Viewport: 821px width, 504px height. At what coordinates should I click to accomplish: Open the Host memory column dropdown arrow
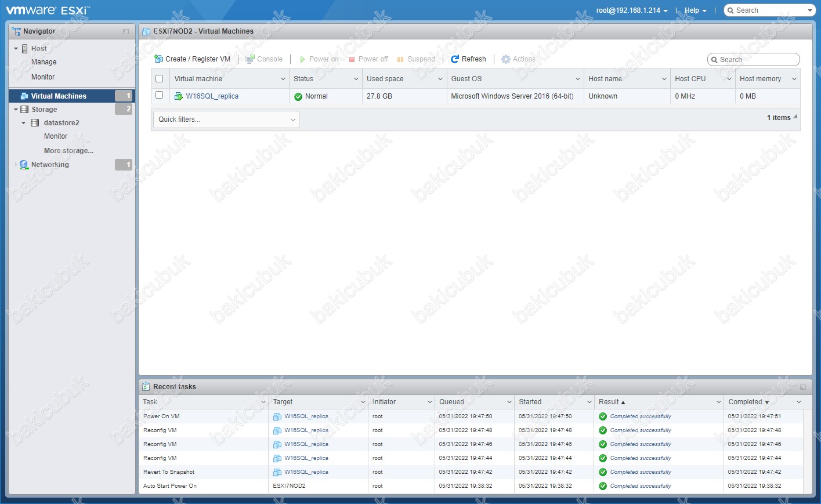[794, 79]
